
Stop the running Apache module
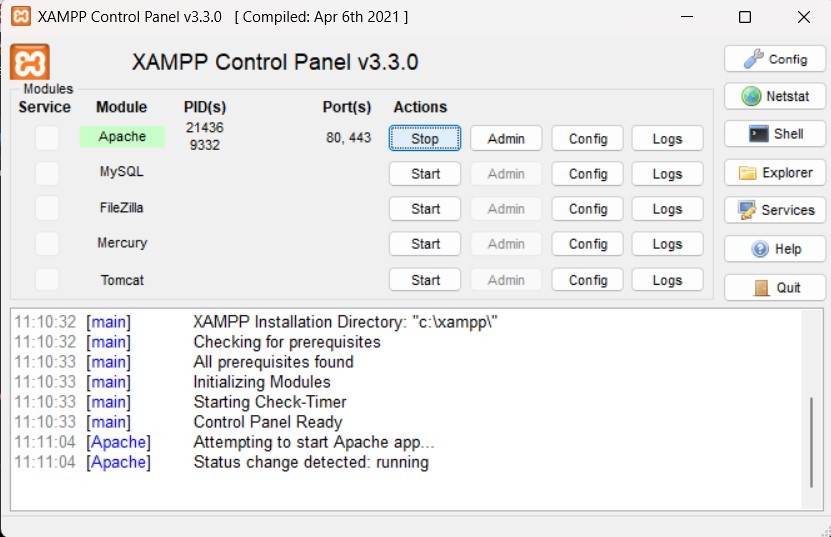point(425,139)
